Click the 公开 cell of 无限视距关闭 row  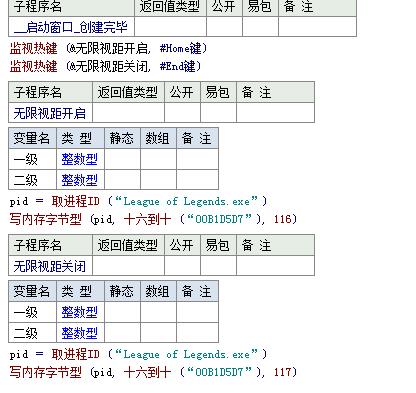click(x=182, y=266)
